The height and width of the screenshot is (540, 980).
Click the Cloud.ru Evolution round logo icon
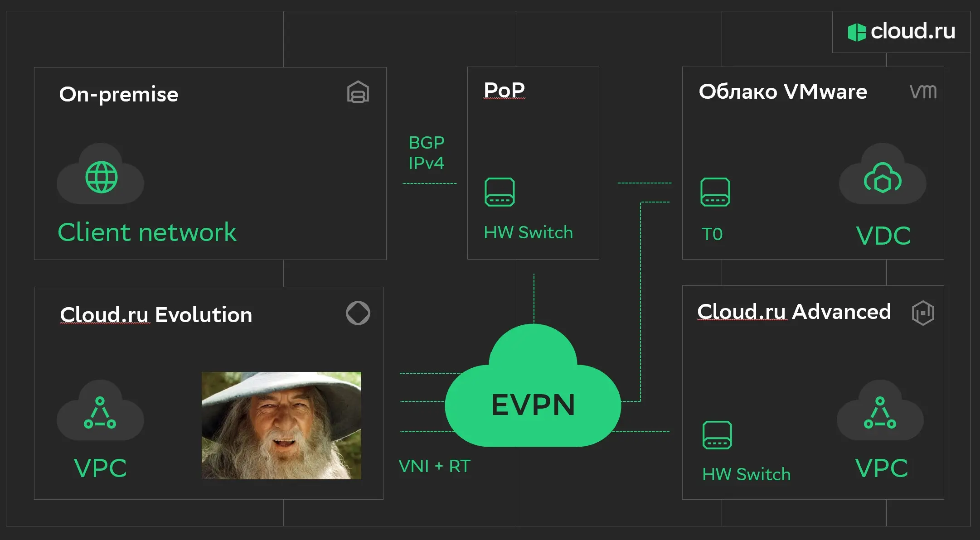[x=358, y=313]
